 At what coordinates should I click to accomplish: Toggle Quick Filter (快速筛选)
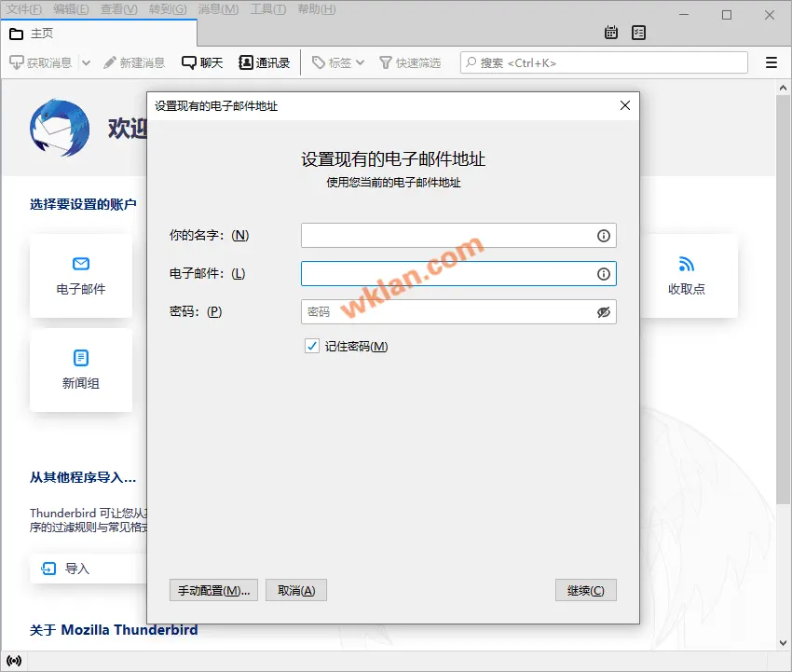tap(410, 62)
